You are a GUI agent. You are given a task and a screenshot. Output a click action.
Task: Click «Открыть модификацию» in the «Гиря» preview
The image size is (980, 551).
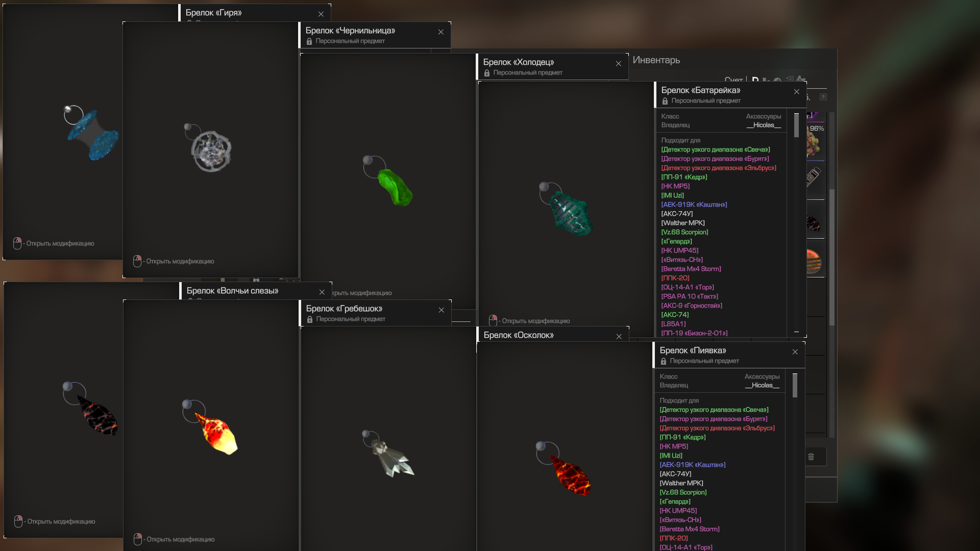(x=60, y=244)
